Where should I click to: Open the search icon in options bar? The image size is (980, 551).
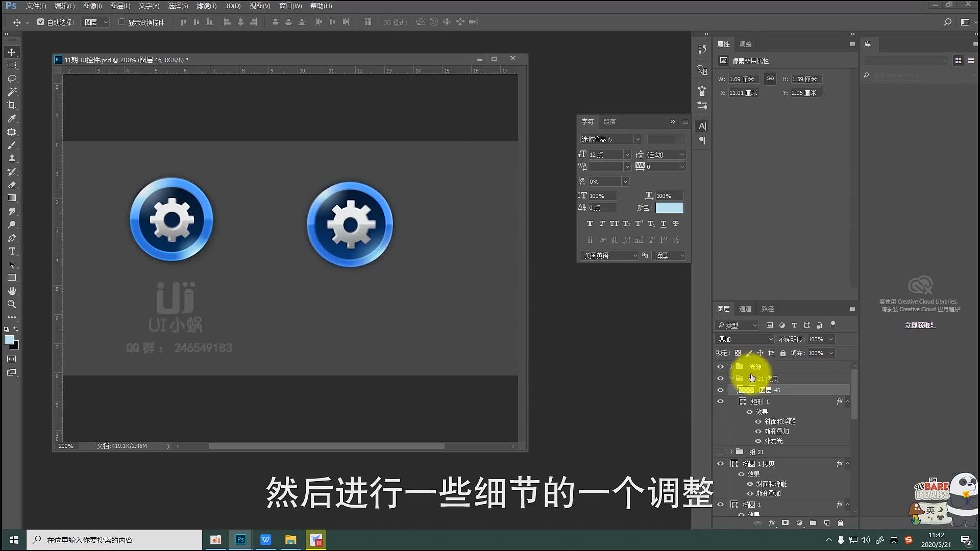click(x=947, y=22)
